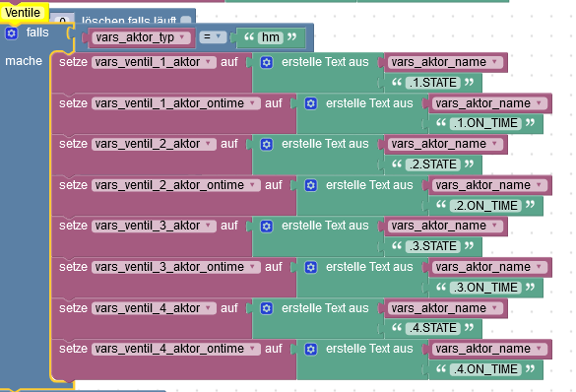This screenshot has width=576, height=392.
Task: Click the gear icon on the falls block
Action: pos(12,33)
